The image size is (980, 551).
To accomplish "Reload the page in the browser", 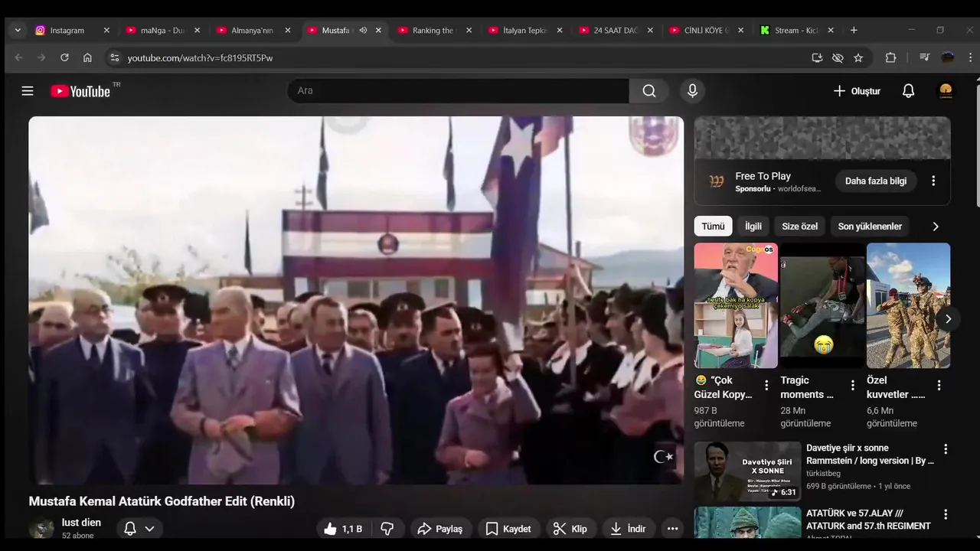I will (64, 57).
